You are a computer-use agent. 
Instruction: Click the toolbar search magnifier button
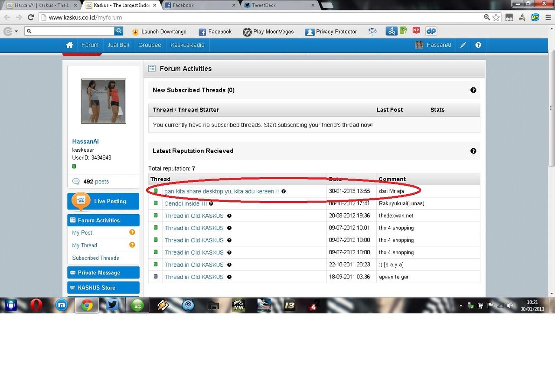[x=119, y=31]
